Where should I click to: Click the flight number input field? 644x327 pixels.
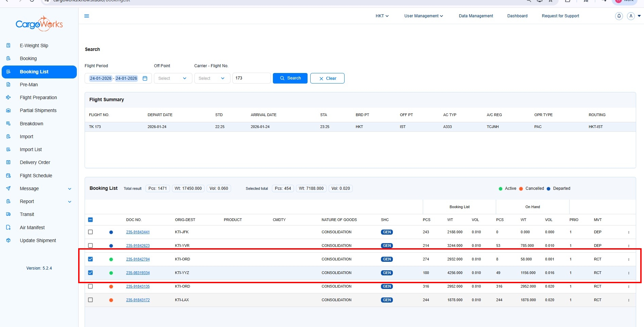251,78
